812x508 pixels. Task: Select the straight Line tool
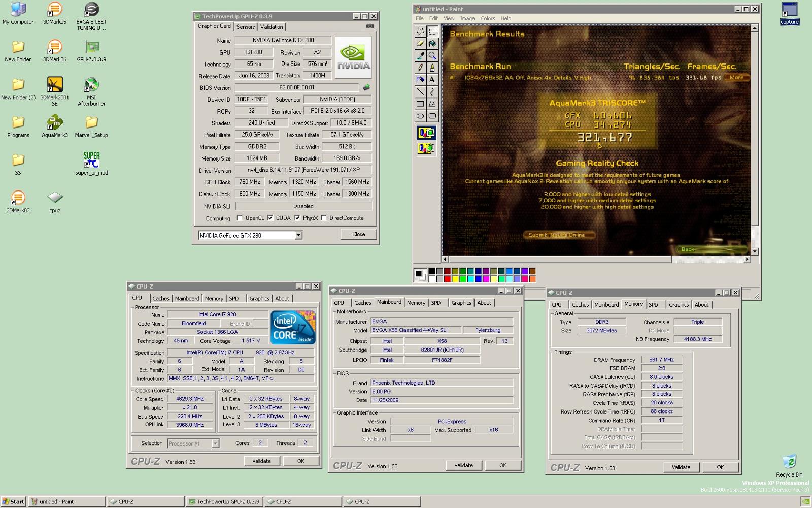(x=420, y=92)
